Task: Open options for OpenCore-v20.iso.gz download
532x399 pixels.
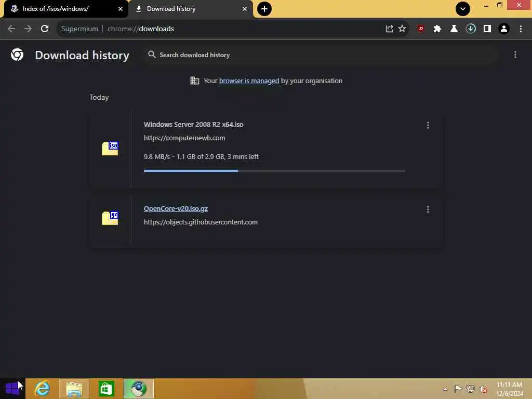Action: [428, 210]
